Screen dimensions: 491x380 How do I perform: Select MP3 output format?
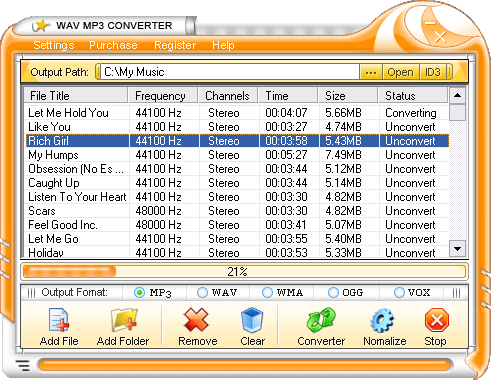[x=139, y=293]
